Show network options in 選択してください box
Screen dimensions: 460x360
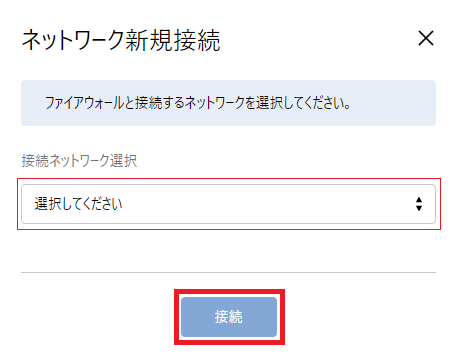228,204
